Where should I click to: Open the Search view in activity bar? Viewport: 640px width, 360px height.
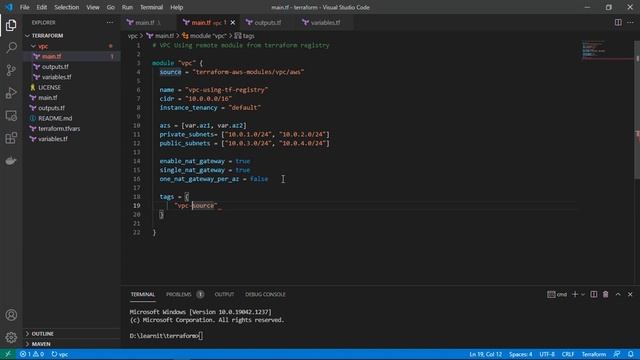[x=11, y=48]
